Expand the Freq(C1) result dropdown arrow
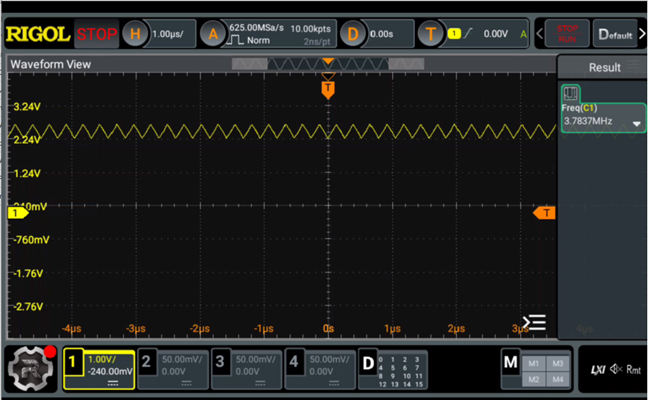Viewport: 648px width, 400px height. [x=636, y=124]
